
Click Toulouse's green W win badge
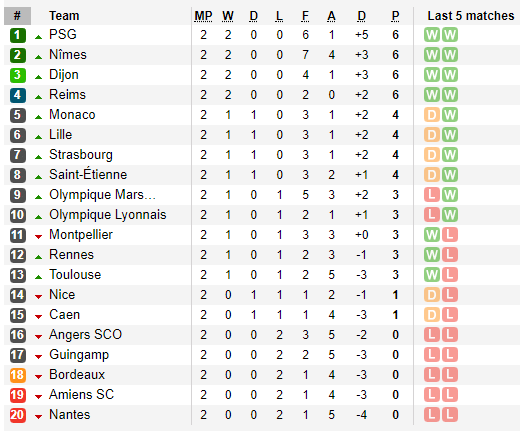[432, 275]
